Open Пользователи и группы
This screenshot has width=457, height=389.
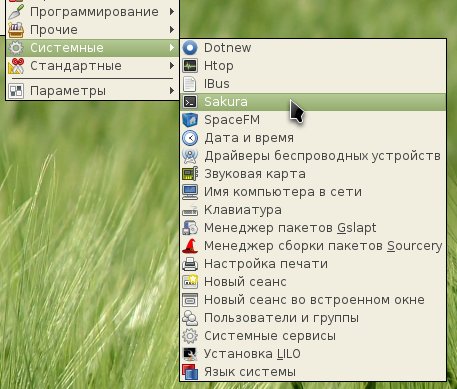click(x=313, y=318)
